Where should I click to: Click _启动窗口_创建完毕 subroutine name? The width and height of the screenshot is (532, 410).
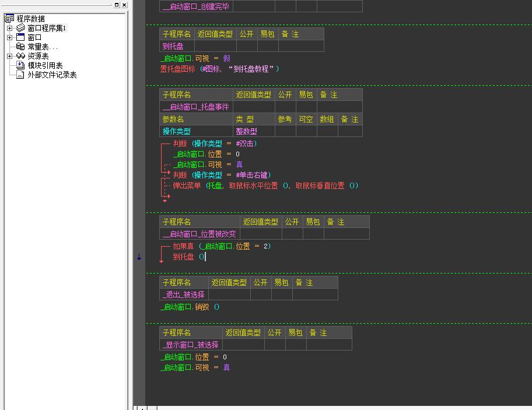(196, 6)
